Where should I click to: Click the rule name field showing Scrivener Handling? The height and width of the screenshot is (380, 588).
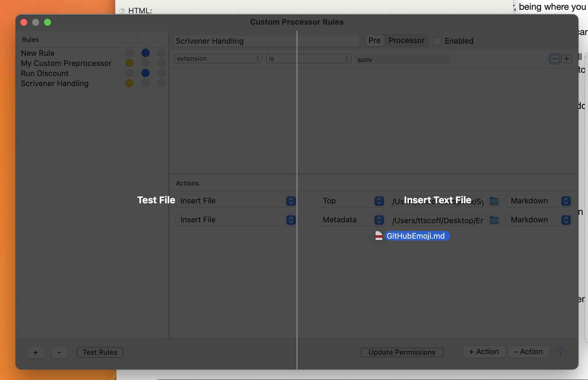(266, 41)
